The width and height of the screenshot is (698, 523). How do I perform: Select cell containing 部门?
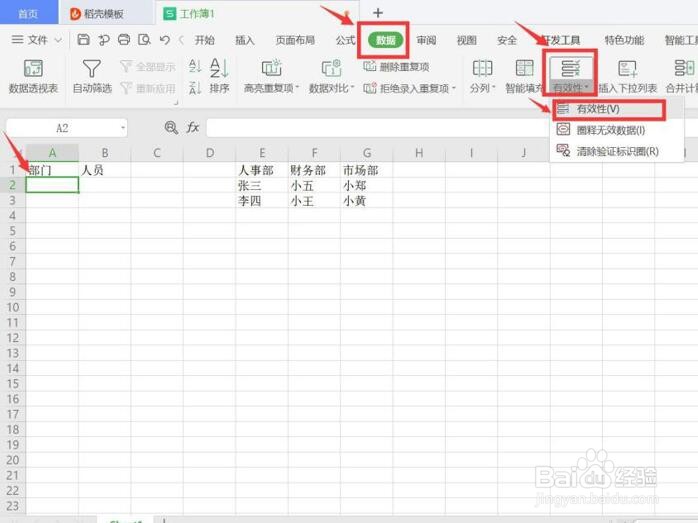52,170
